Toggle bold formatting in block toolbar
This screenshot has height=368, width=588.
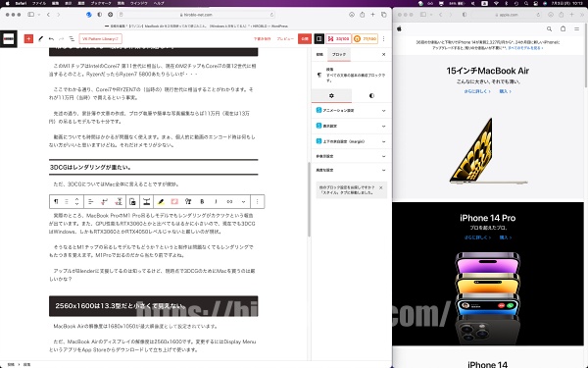(x=202, y=201)
